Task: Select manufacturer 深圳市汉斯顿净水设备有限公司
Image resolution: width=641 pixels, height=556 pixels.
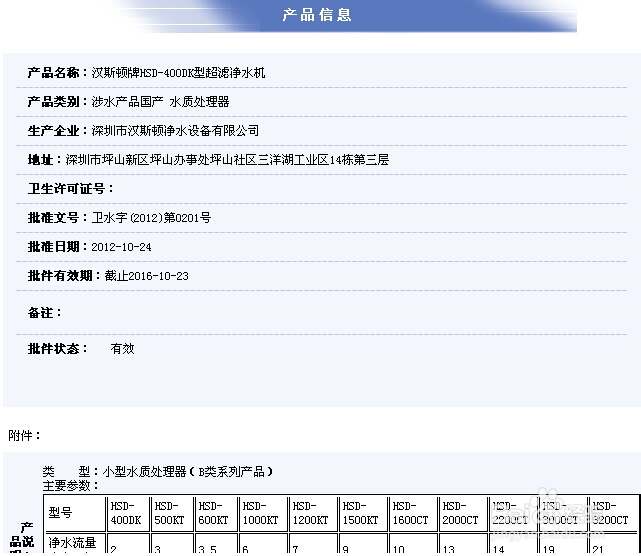Action: pos(175,131)
